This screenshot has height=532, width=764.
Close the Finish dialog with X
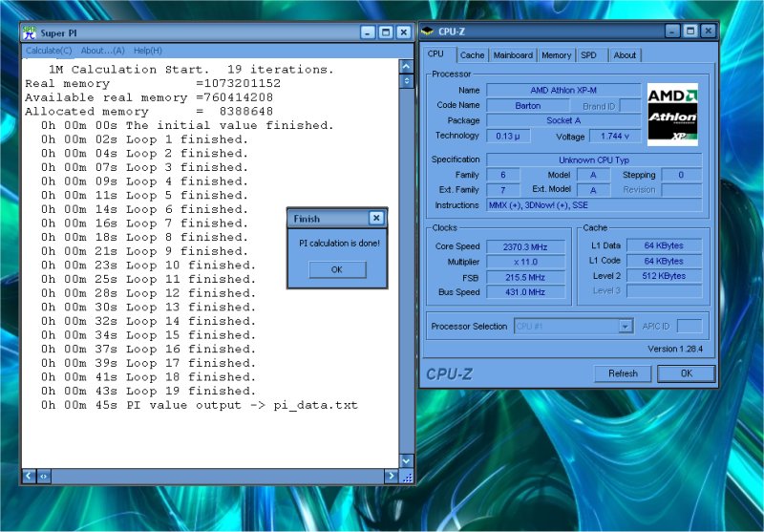pos(376,218)
